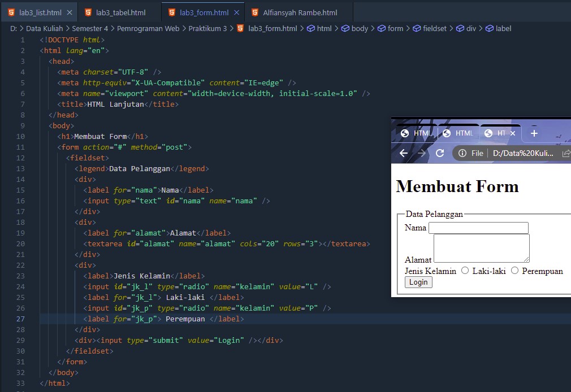
Task: Select the Perempuan radio button
Action: point(514,271)
